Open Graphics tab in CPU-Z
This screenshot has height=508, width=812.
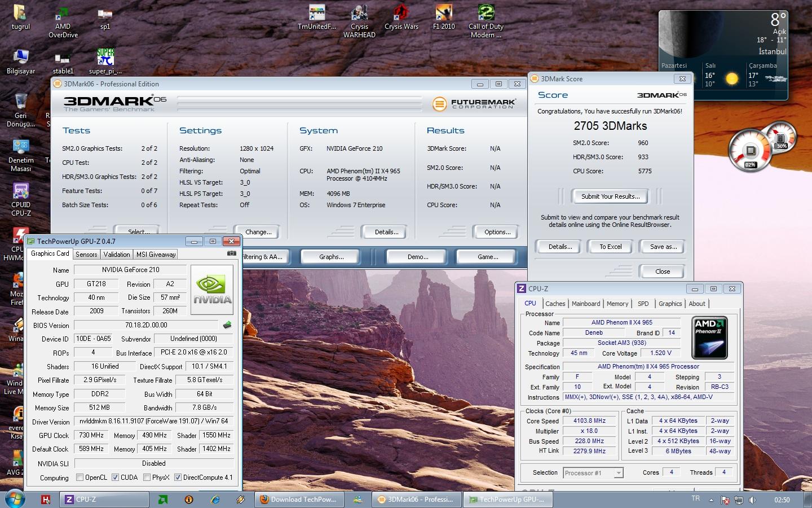pos(670,304)
